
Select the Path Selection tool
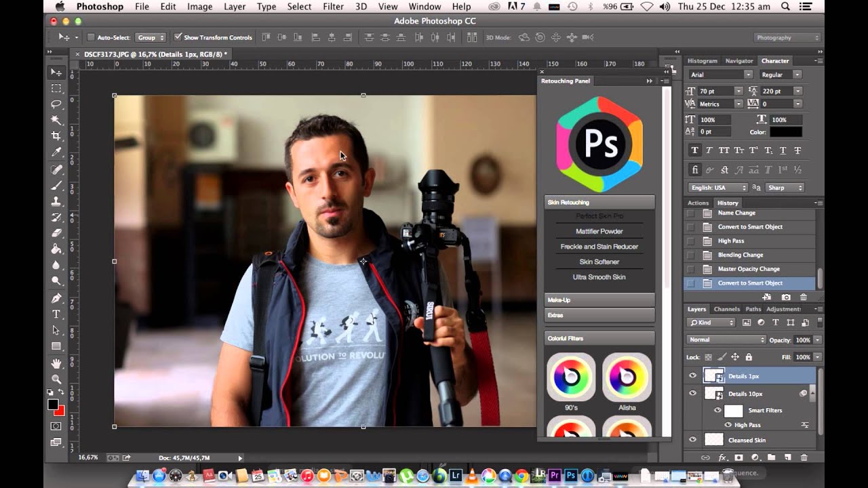[56, 330]
